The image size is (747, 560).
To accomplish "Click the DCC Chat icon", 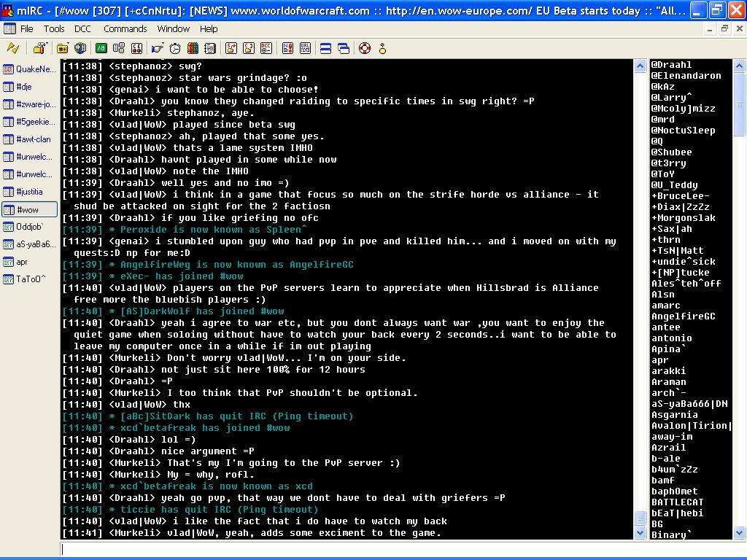I will [249, 48].
